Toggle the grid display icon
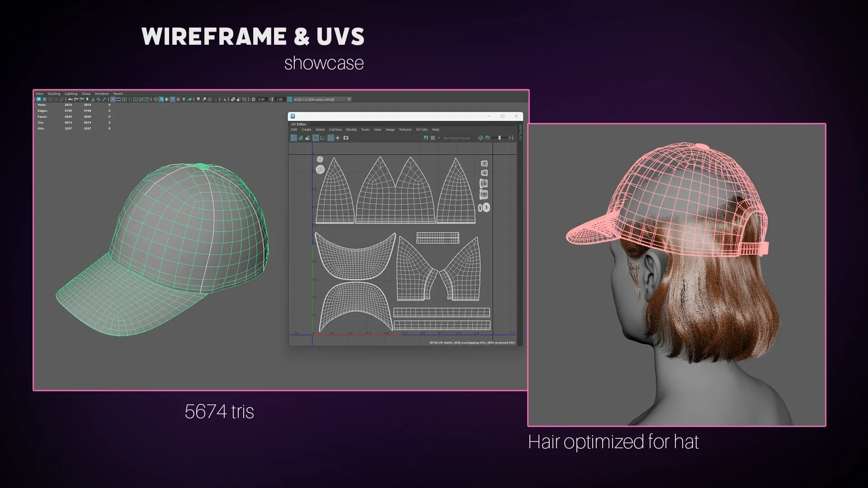The width and height of the screenshot is (868, 488). pos(113,99)
